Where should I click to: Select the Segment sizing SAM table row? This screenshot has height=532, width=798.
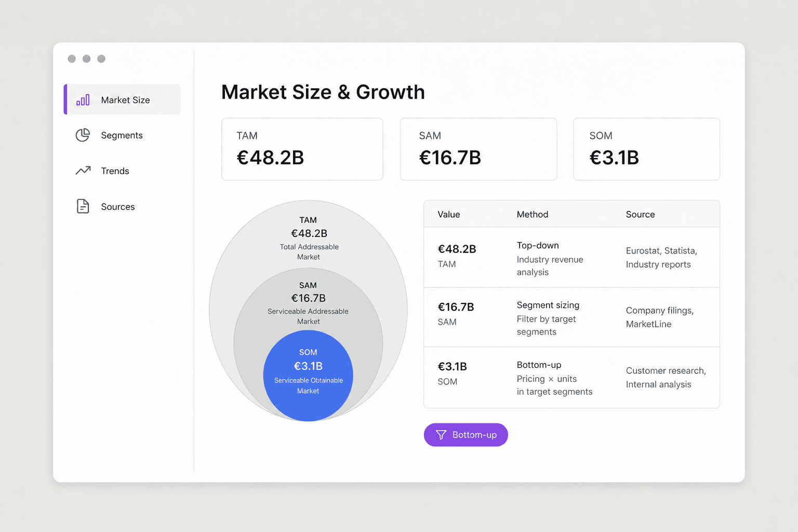(x=571, y=317)
